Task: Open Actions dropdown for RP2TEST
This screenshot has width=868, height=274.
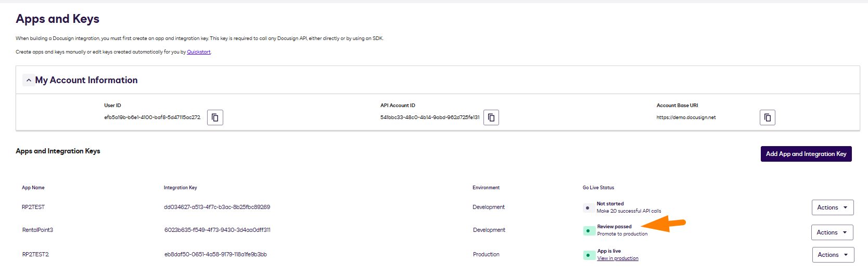Action: 833,207
